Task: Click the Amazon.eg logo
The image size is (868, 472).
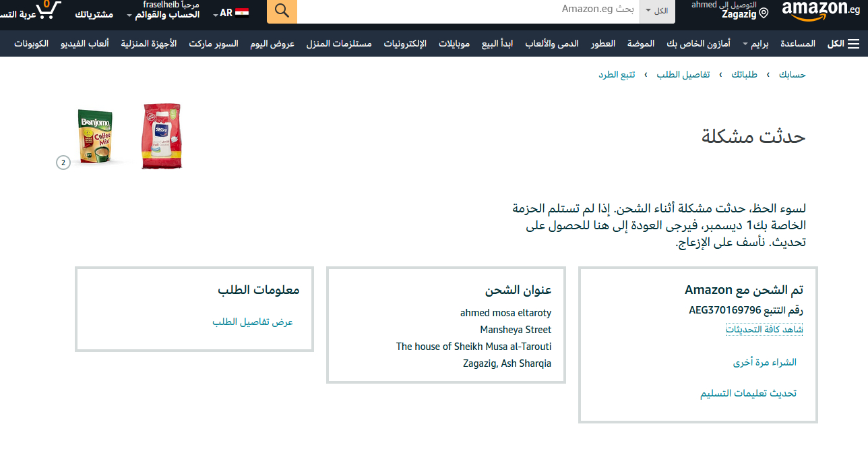Action: 821,9
